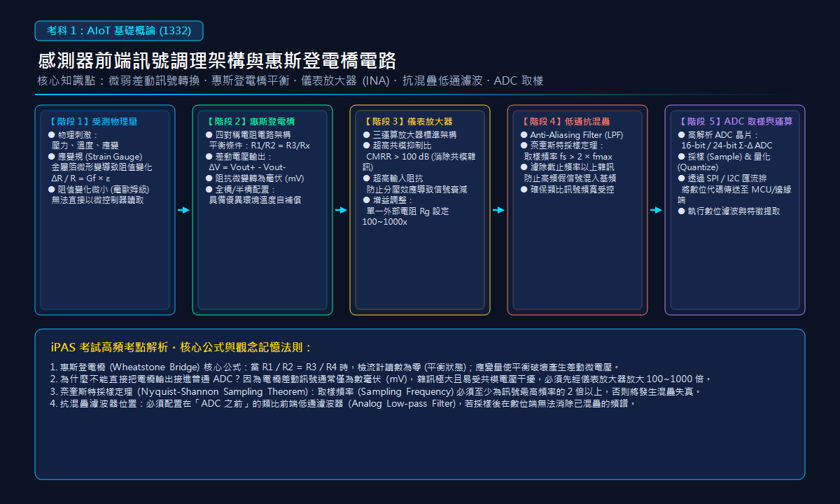Click point 2 starting "為什麼不能直接把電橋輸出接進普通 ADC"
The image size is (840, 504).
coord(381,379)
